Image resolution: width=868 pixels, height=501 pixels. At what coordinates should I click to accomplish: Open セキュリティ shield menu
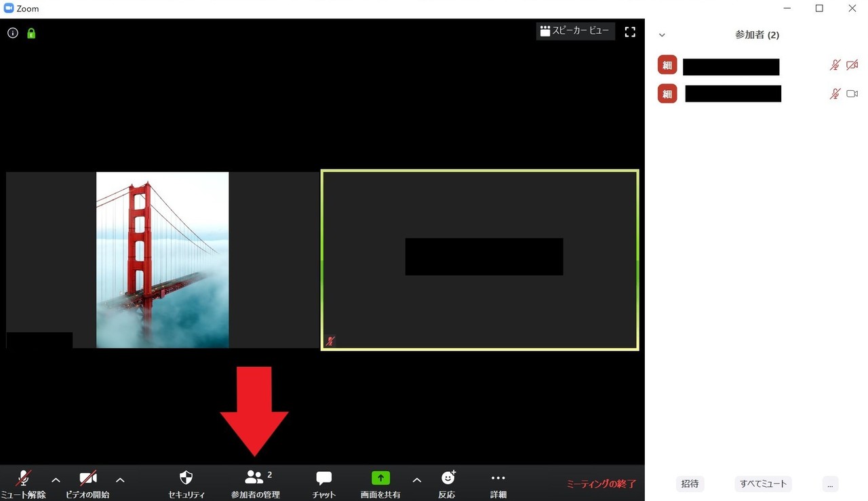pyautogui.click(x=186, y=484)
